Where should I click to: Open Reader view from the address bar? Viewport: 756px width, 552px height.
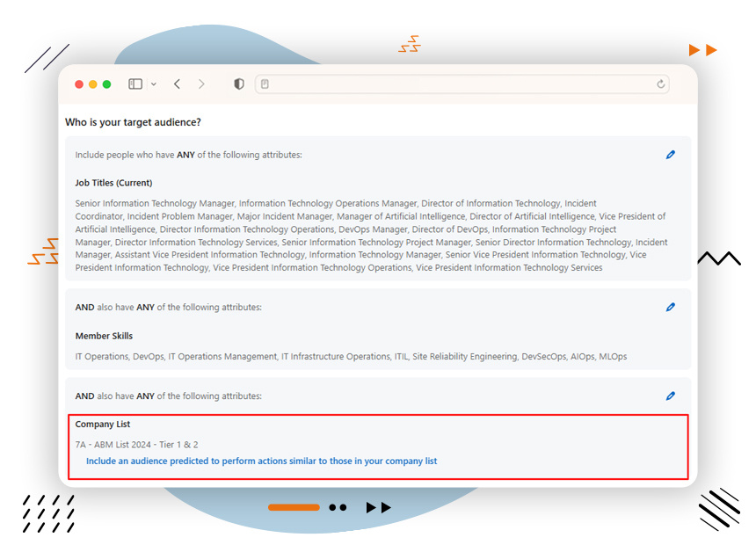pyautogui.click(x=265, y=84)
